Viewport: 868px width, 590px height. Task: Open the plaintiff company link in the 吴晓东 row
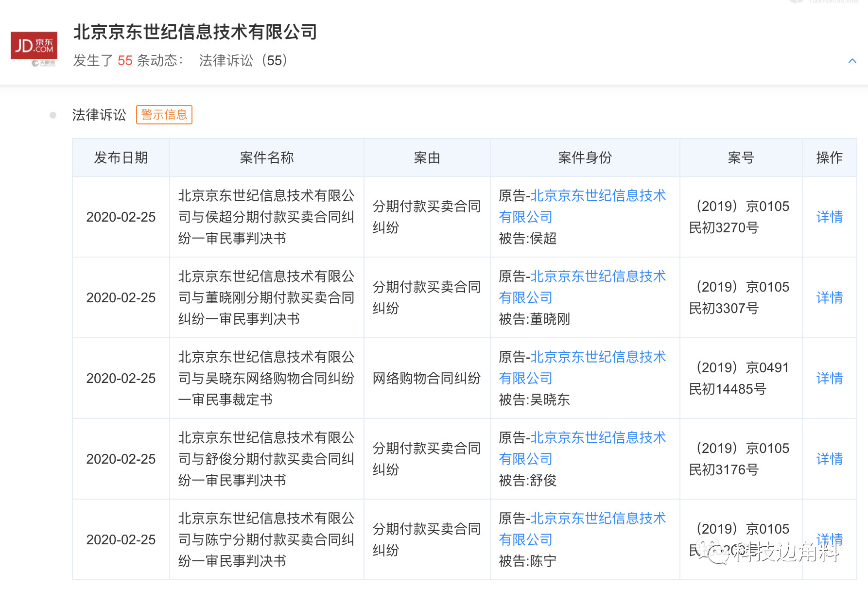point(582,367)
